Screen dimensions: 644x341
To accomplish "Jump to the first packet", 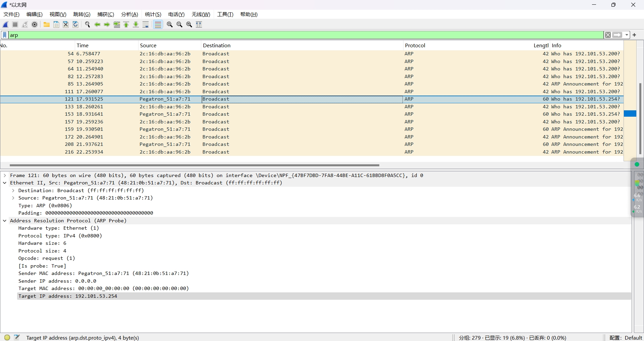I will 126,24.
